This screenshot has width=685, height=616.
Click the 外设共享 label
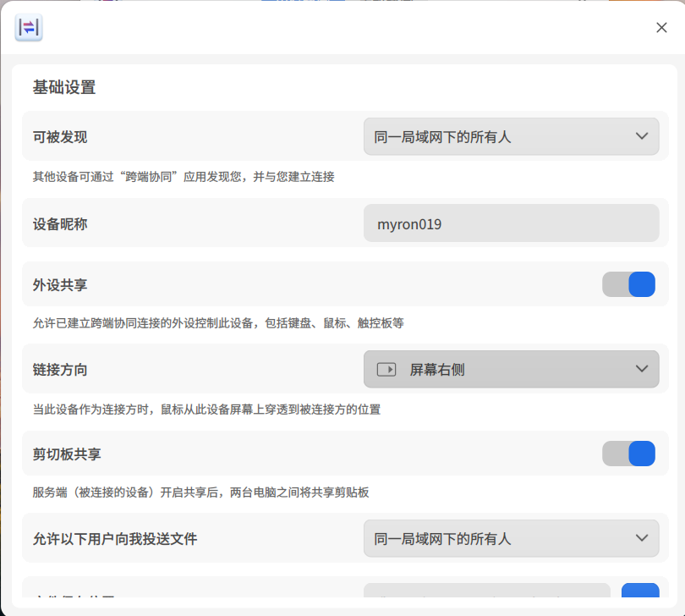[x=60, y=284]
